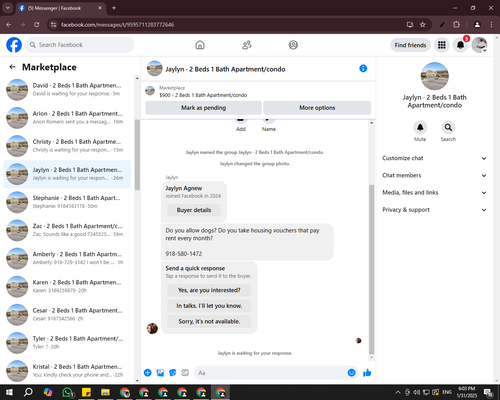
Task: Show hidden system tray icons
Action: pyautogui.click(x=398, y=392)
